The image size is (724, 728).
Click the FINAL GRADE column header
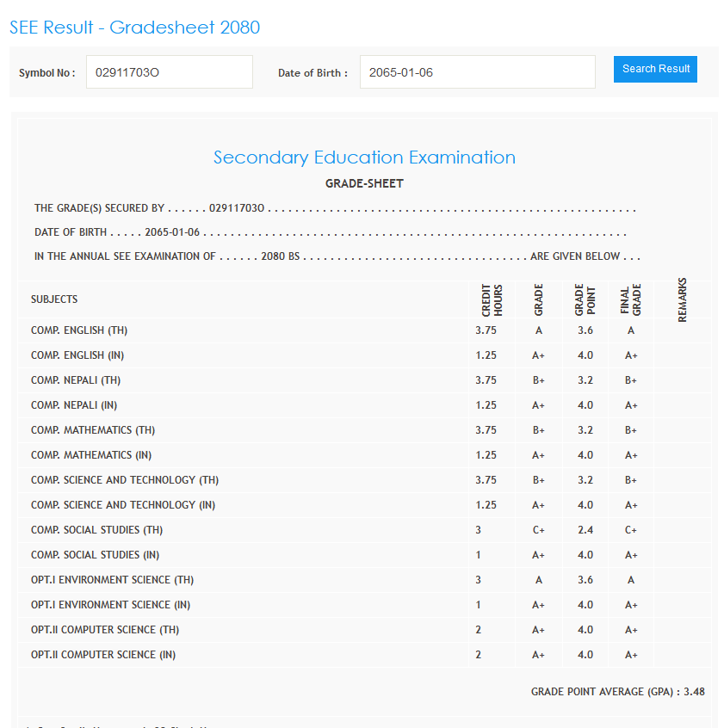click(x=631, y=299)
